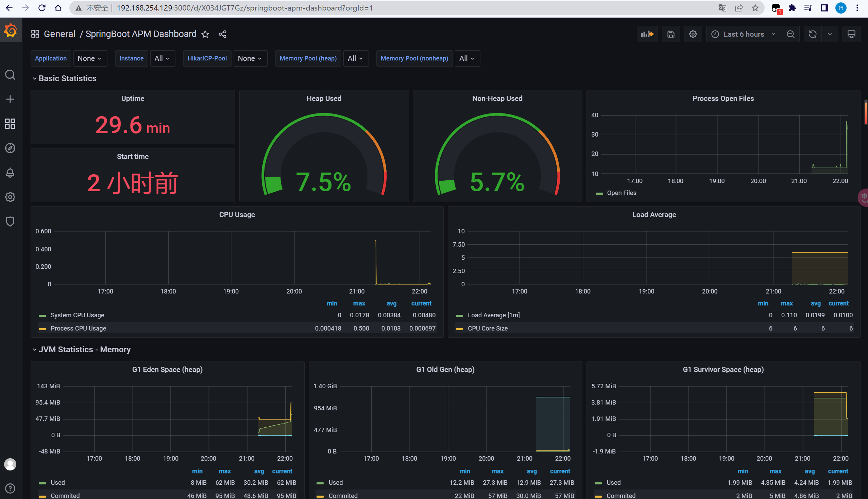Sort G1 Eden Space legend by min
Image resolution: width=868 pixels, height=499 pixels.
coord(197,471)
